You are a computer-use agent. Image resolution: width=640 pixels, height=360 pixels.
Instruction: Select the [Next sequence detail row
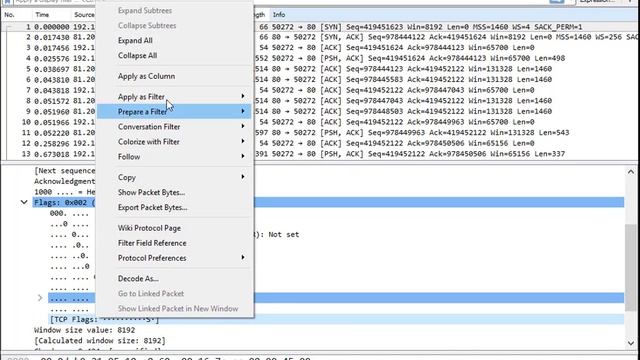64,171
